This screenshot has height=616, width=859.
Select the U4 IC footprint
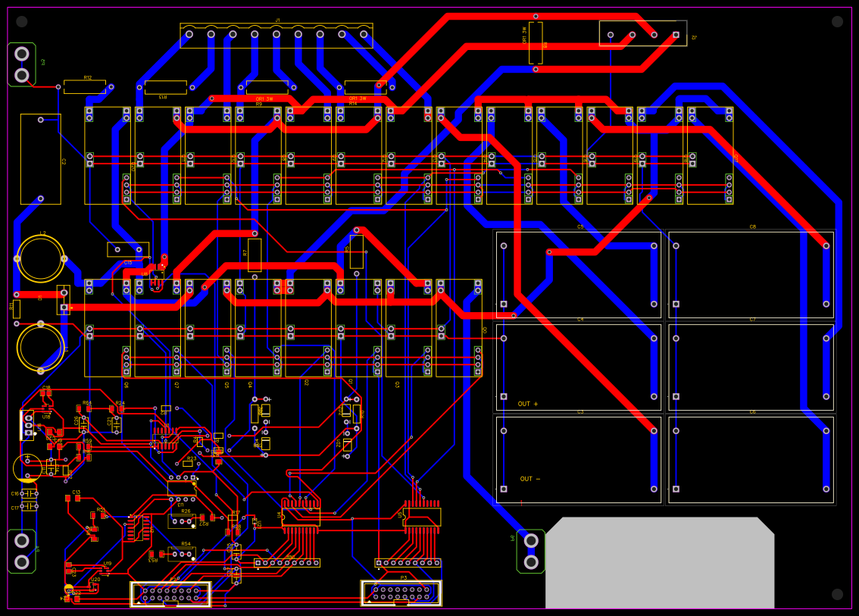tap(301, 516)
